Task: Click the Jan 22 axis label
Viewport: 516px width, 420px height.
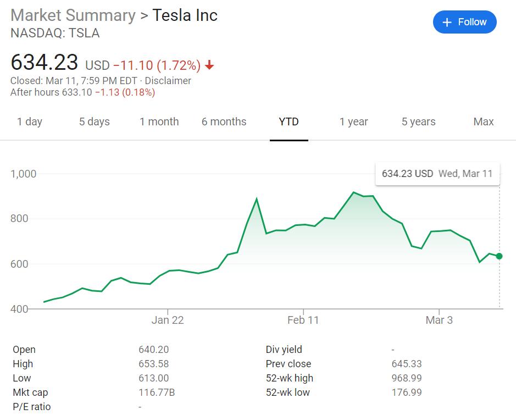Action: pos(168,320)
